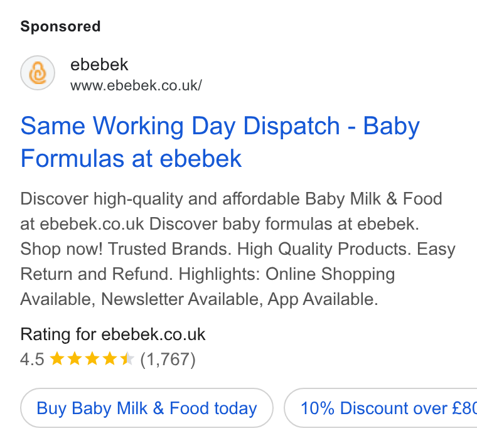Click the www.ebebek.co.uk/ display URL
The image size is (477, 448).
click(x=136, y=85)
